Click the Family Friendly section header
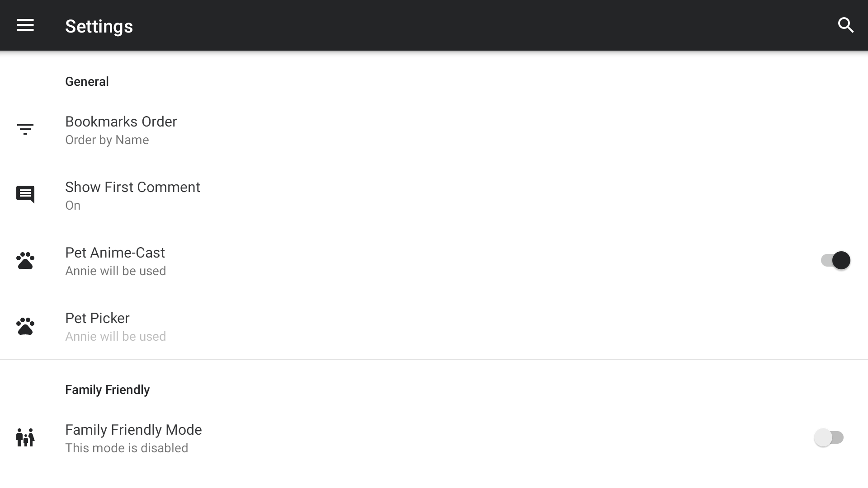Viewport: 868px width, 488px height. point(107,390)
